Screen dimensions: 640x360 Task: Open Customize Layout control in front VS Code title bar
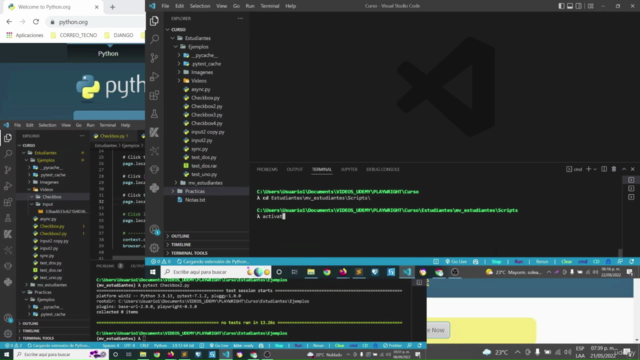click(591, 6)
